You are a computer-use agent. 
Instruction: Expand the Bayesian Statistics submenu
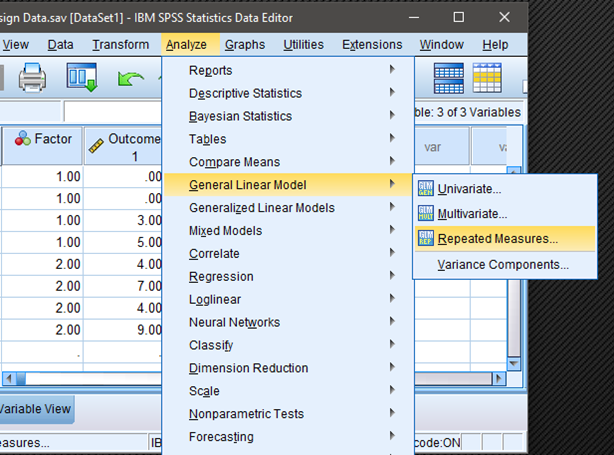[288, 116]
